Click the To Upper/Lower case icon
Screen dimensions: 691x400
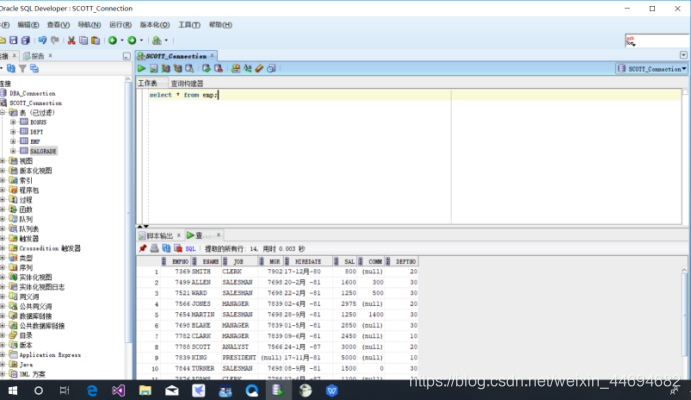[248, 68]
